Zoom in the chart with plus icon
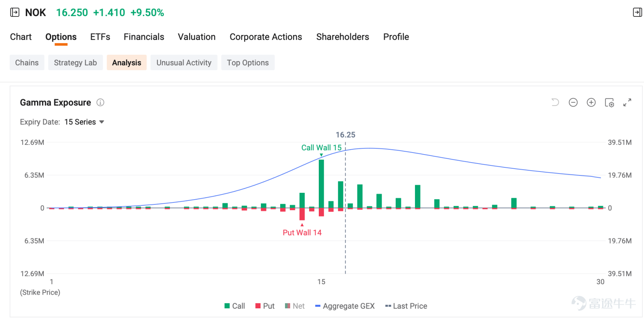This screenshot has height=318, width=644. tap(591, 102)
